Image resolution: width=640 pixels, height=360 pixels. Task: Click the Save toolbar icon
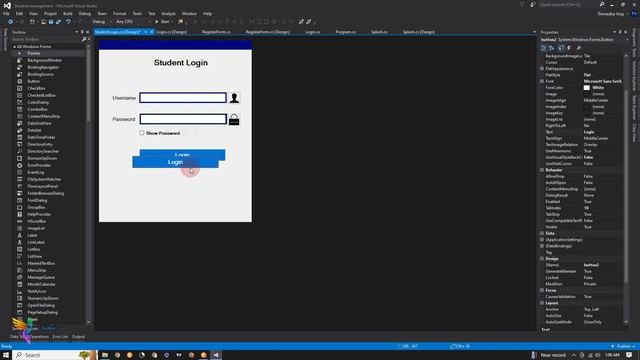(51, 22)
